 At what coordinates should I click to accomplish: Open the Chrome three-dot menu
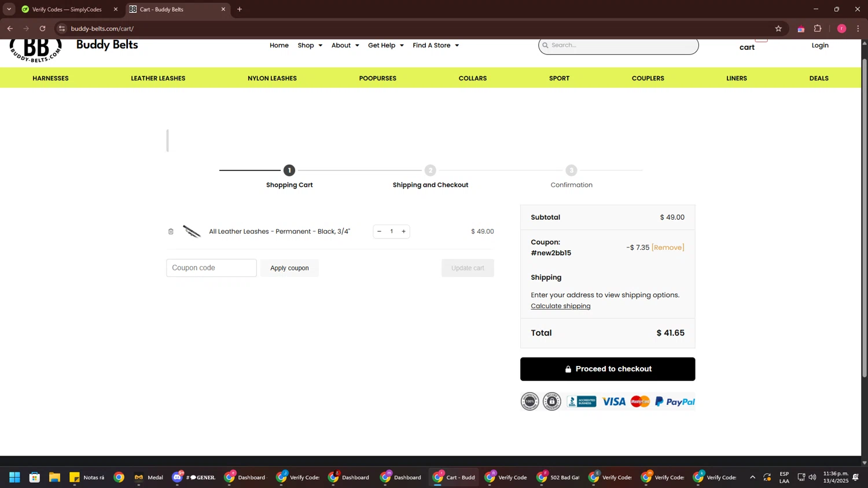[x=858, y=28]
